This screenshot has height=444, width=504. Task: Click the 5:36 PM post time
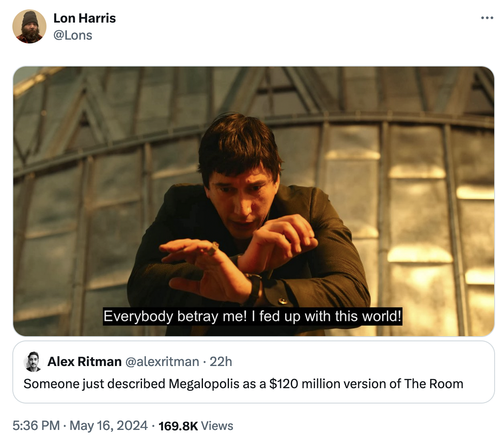(36, 425)
